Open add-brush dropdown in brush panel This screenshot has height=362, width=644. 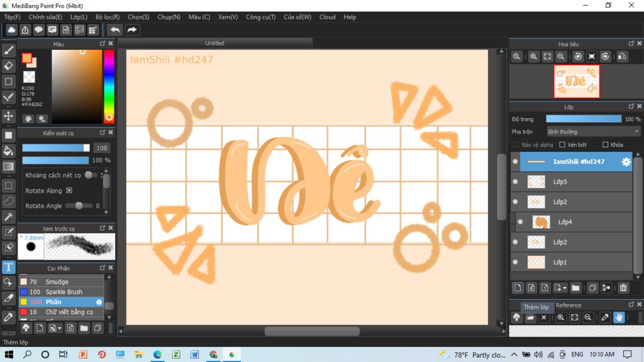(x=60, y=328)
